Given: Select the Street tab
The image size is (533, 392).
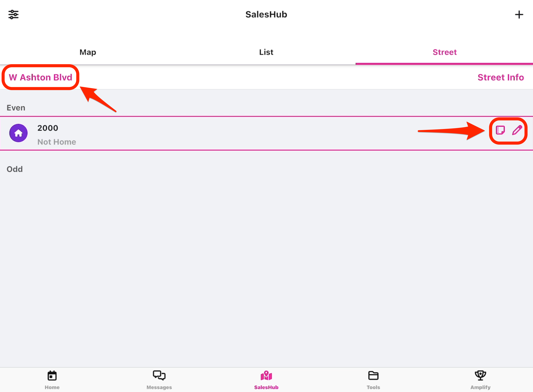Looking at the screenshot, I should [444, 52].
